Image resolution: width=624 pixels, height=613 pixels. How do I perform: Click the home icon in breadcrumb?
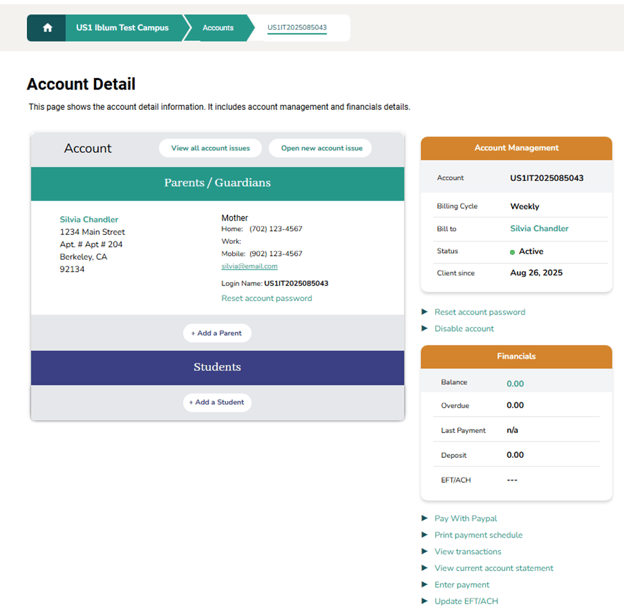[47, 28]
